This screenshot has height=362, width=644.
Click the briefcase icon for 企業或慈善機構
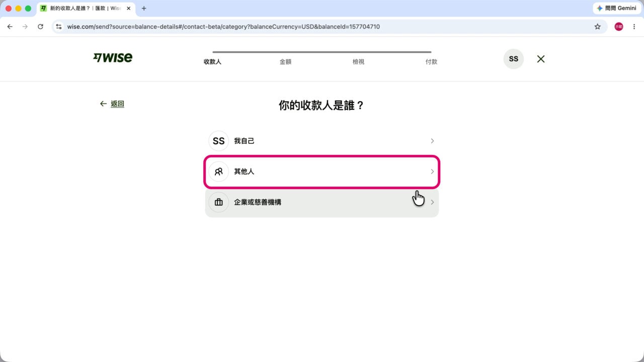218,202
